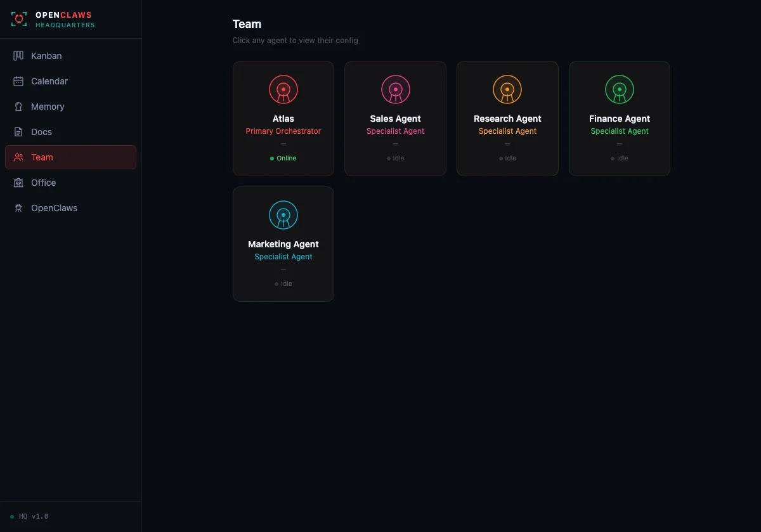Screen dimensions: 761x532
Task: Navigate to Docs
Action: click(x=70, y=132)
